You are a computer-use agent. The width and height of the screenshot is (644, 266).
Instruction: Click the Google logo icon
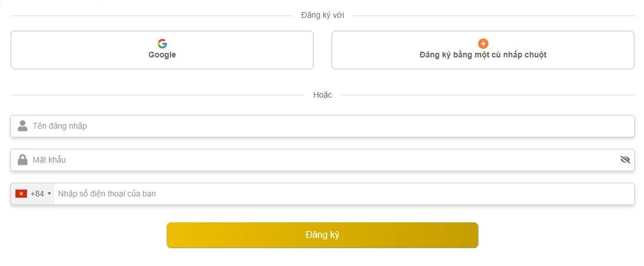point(162,44)
